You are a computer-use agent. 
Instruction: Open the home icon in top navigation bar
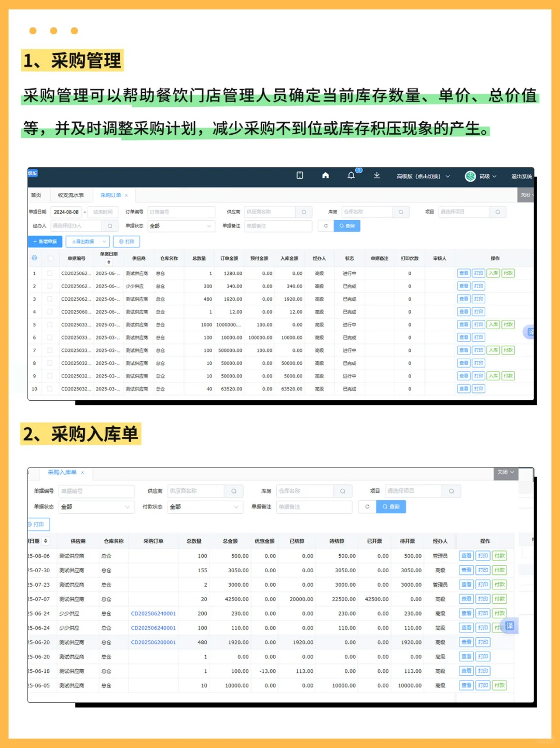[x=325, y=176]
